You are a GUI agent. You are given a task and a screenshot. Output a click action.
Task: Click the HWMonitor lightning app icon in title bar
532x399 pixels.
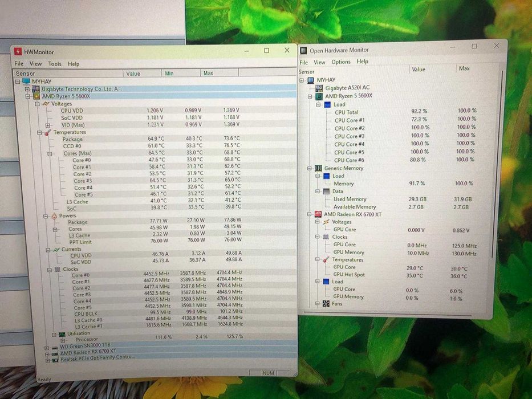tap(18, 52)
